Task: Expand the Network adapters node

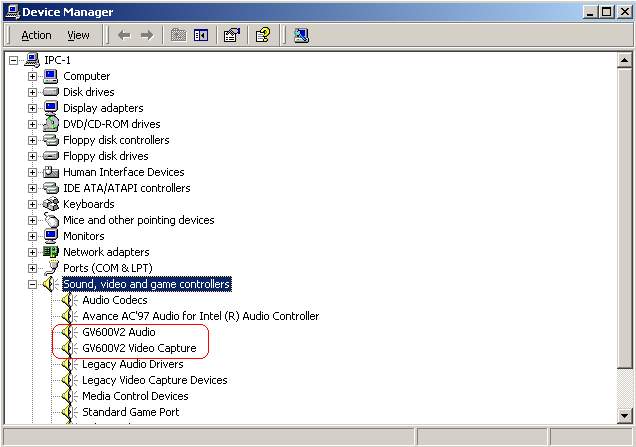Action: tap(32, 252)
